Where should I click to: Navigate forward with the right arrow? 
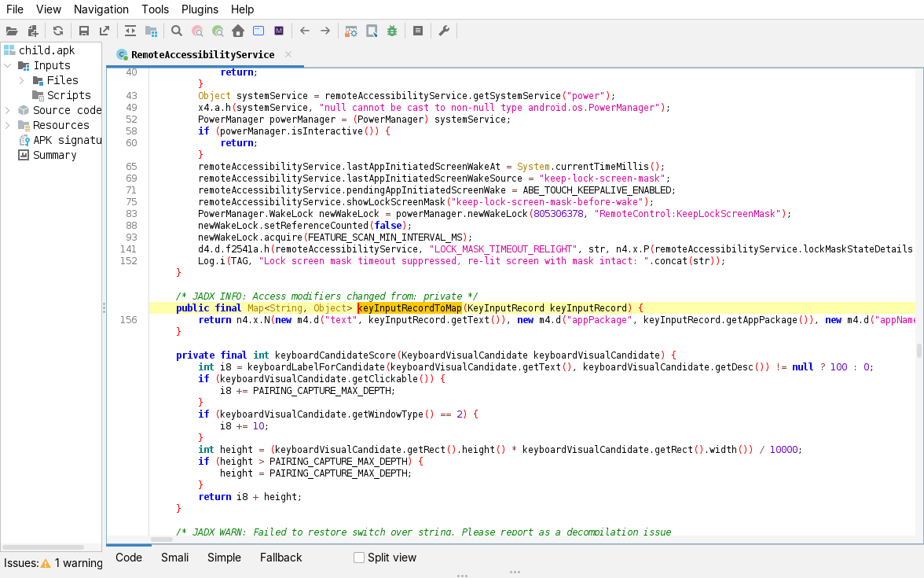tap(325, 31)
